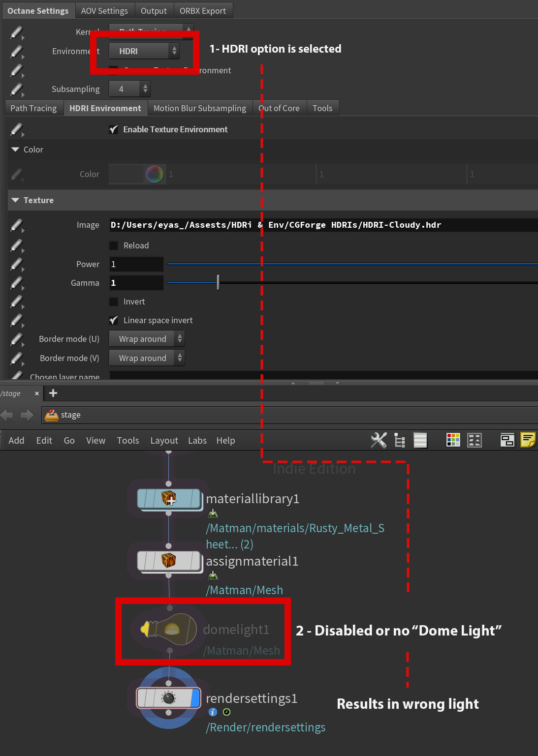Open the node shapes palette icon
538x756 pixels.
[474, 440]
